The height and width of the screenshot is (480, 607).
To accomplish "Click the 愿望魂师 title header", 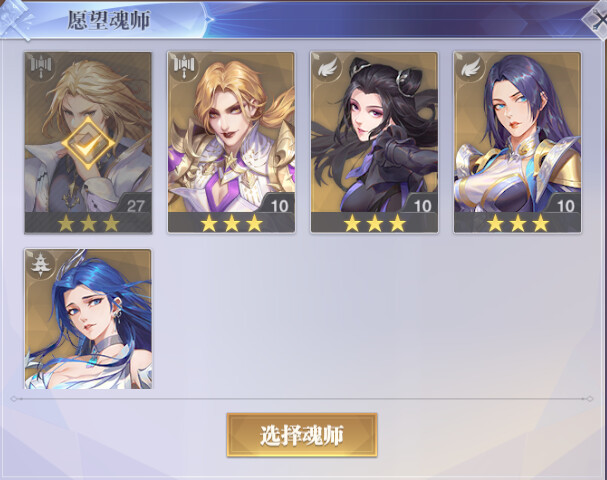I will pyautogui.click(x=109, y=20).
